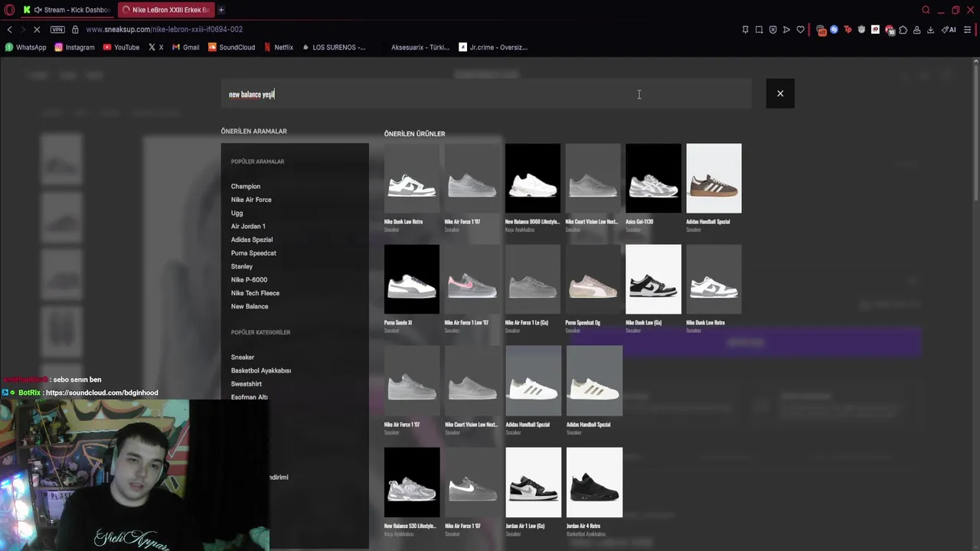
Task: Open Puma Suede Xl product thumbnail
Action: coord(412,279)
